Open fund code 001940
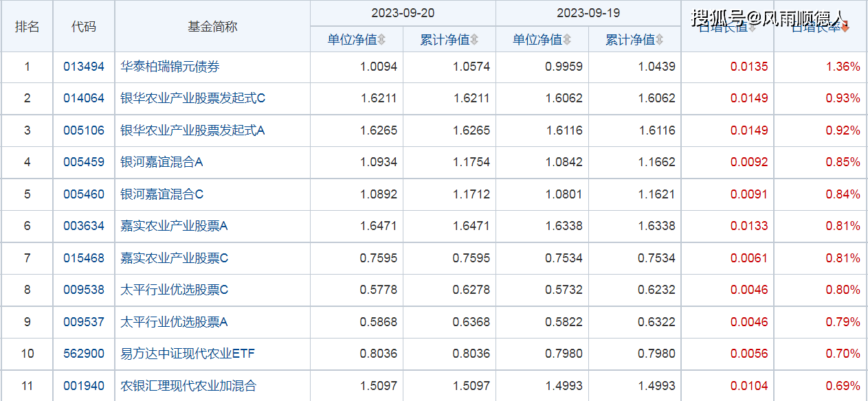Image resolution: width=868 pixels, height=401 pixels. coord(84,386)
